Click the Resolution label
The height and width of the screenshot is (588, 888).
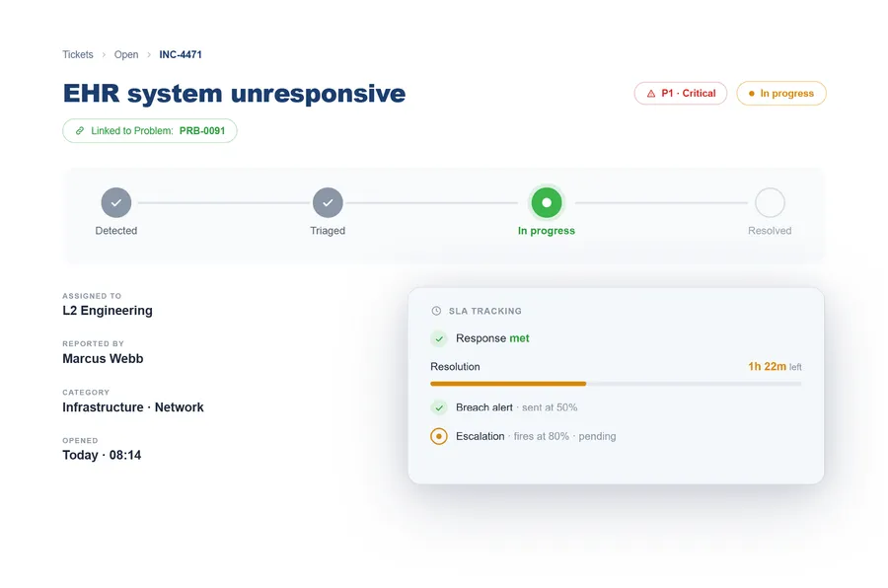point(455,366)
